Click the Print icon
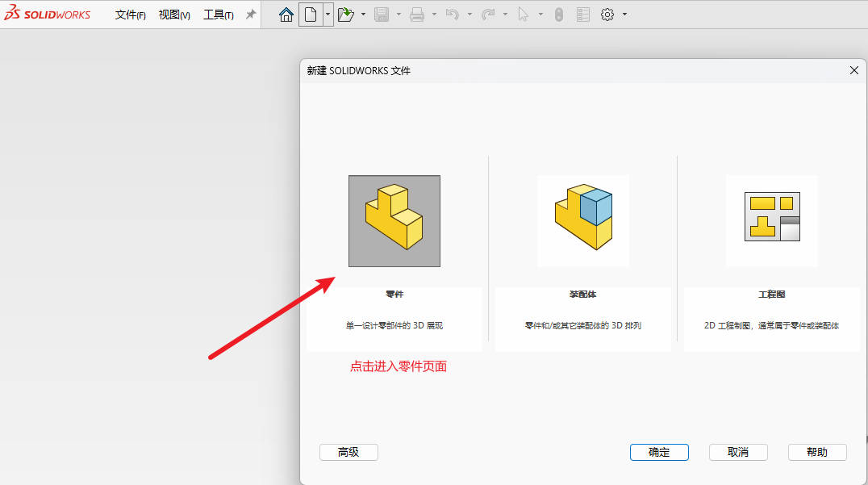The width and height of the screenshot is (868, 485). click(417, 15)
